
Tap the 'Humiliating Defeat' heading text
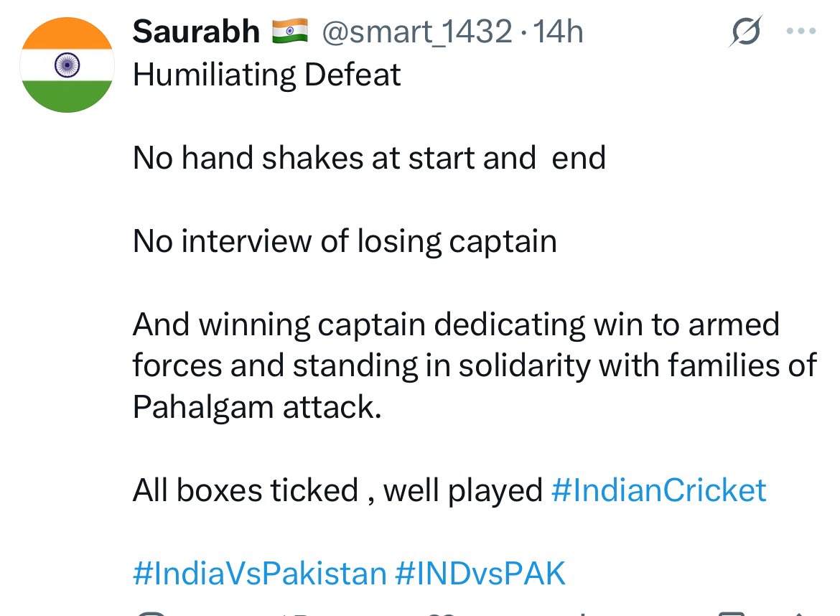click(266, 74)
